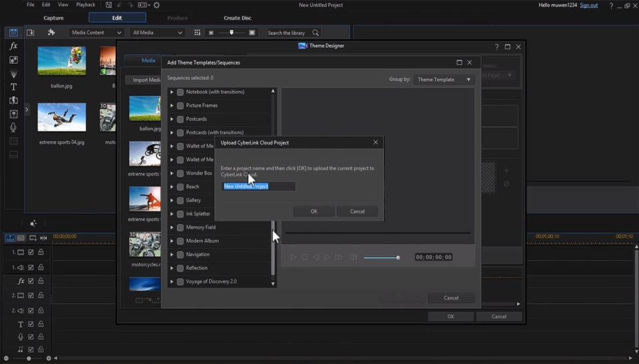Expand the Navigation template group
The image size is (639, 364).
click(x=172, y=254)
